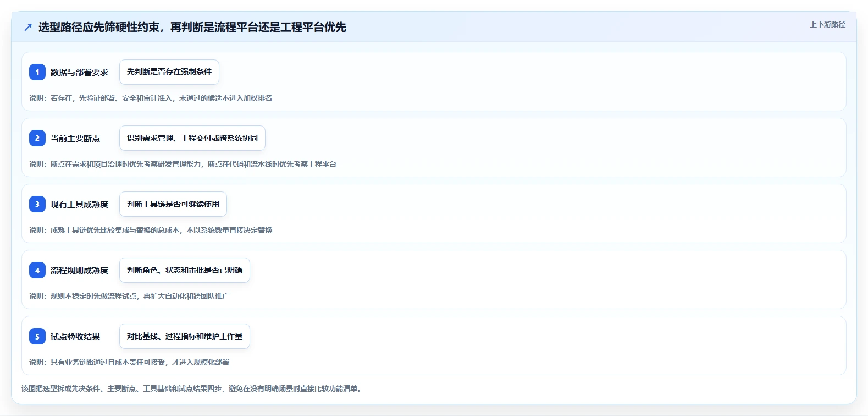Click the footer note starting 该图把选型拆成
868x416 pixels.
pyautogui.click(x=192, y=388)
